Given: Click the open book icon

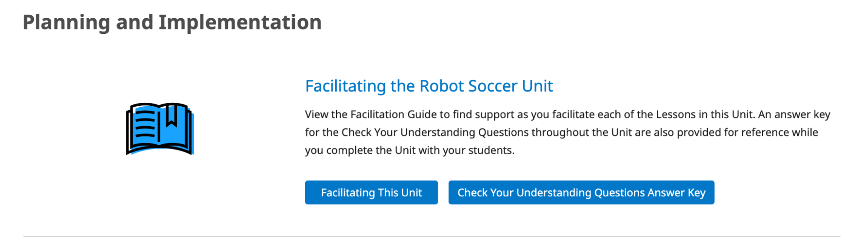Looking at the screenshot, I should [x=159, y=129].
